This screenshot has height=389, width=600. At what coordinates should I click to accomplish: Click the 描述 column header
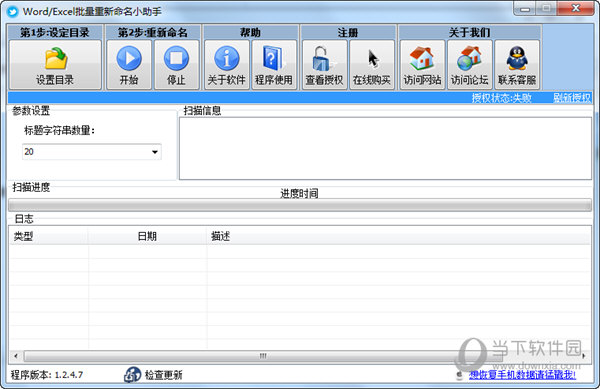(399, 236)
